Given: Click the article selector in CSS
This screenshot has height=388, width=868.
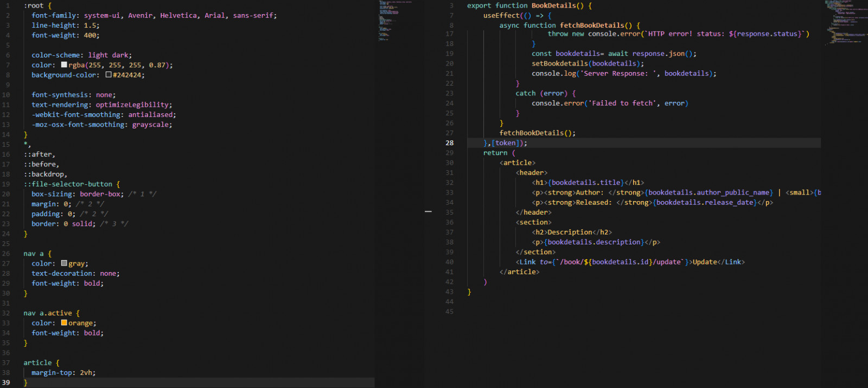Looking at the screenshot, I should pyautogui.click(x=37, y=363).
